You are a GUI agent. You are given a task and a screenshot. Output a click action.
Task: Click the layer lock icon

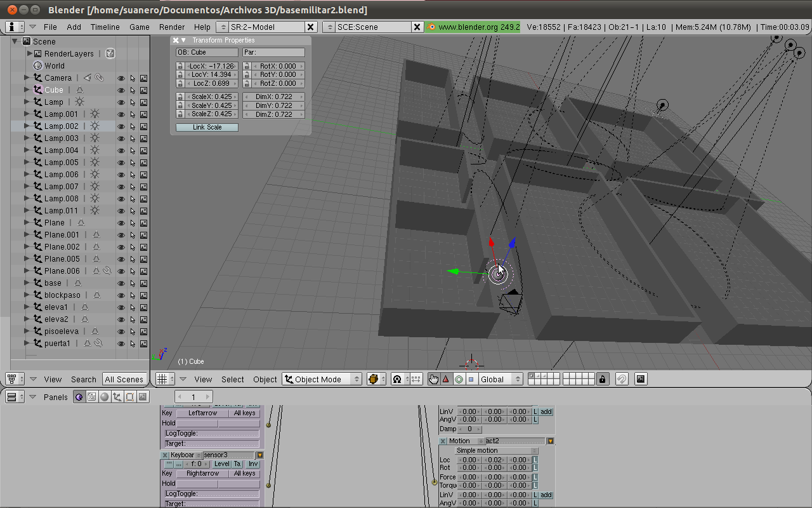pos(603,379)
